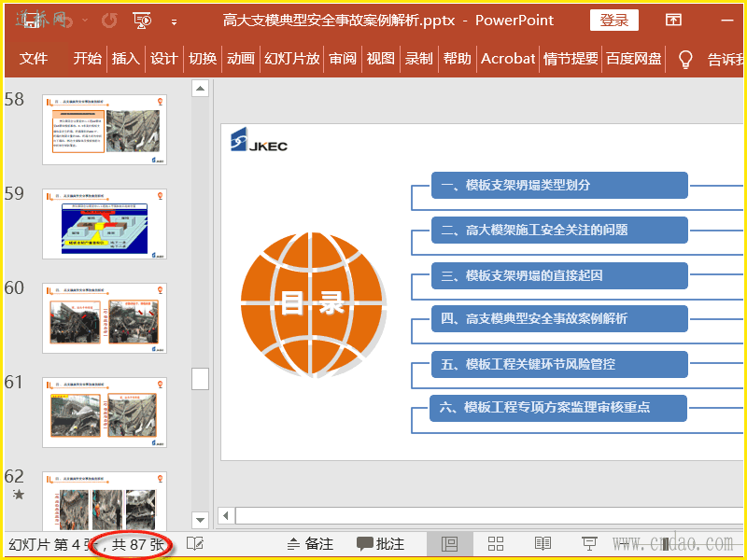Viewport: 747px width, 560px height.
Task: Click the thumbnail pane scrollbar handle
Action: pyautogui.click(x=200, y=379)
